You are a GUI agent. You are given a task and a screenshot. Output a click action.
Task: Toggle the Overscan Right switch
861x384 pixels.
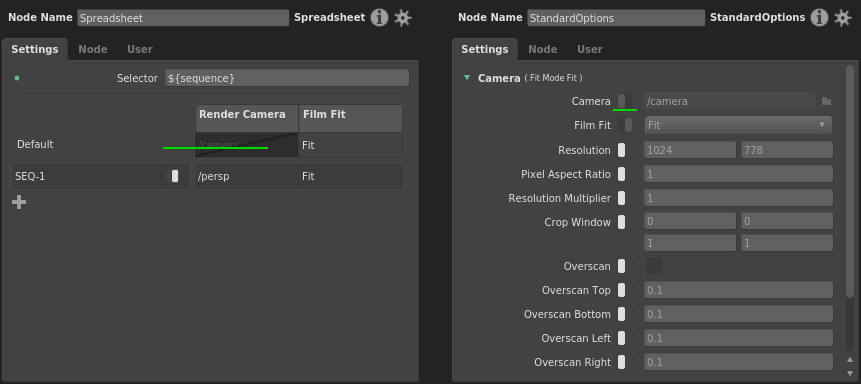(x=624, y=362)
